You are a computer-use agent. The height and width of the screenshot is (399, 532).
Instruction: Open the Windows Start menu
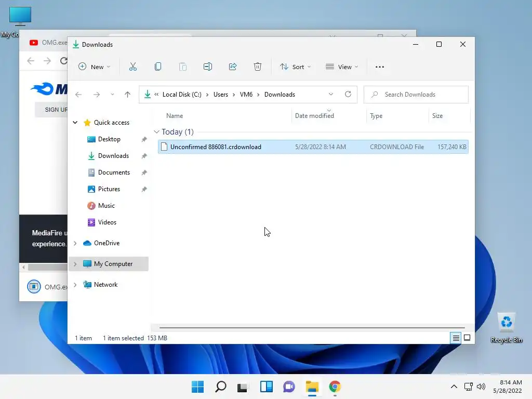(x=197, y=387)
